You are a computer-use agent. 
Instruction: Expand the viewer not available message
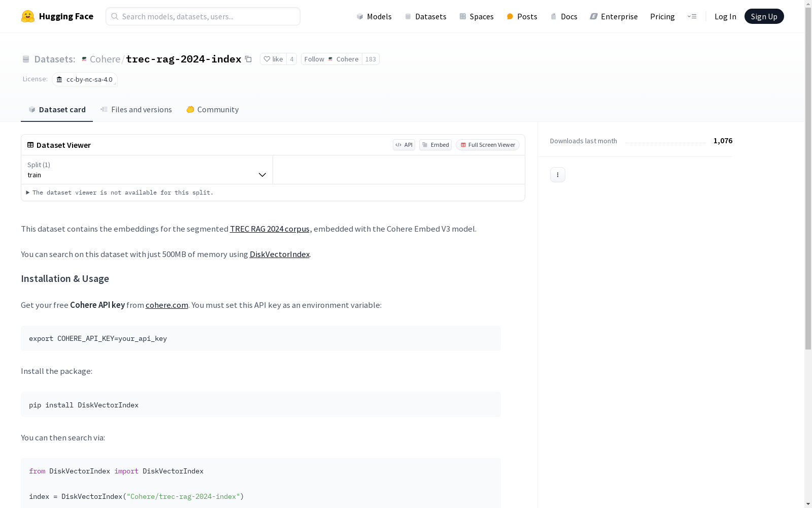[x=120, y=193]
